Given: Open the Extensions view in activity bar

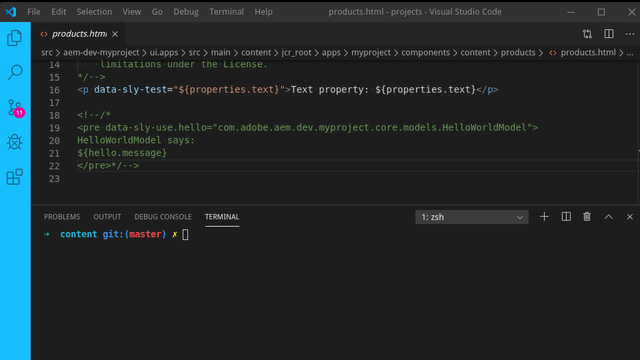Looking at the screenshot, I should (x=15, y=177).
